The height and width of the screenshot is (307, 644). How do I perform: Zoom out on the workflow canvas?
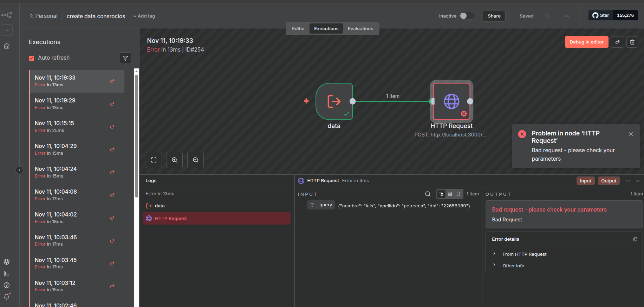pyautogui.click(x=196, y=160)
